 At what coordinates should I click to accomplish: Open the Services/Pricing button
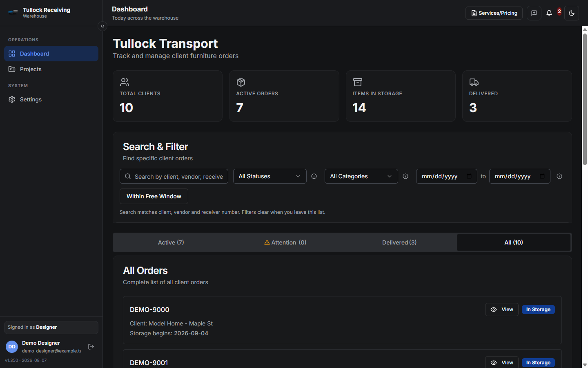[x=494, y=13]
